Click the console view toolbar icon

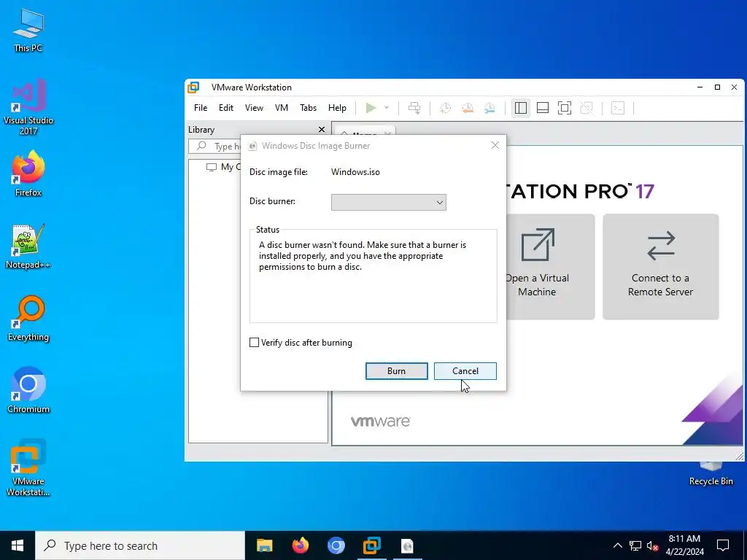pyautogui.click(x=618, y=108)
